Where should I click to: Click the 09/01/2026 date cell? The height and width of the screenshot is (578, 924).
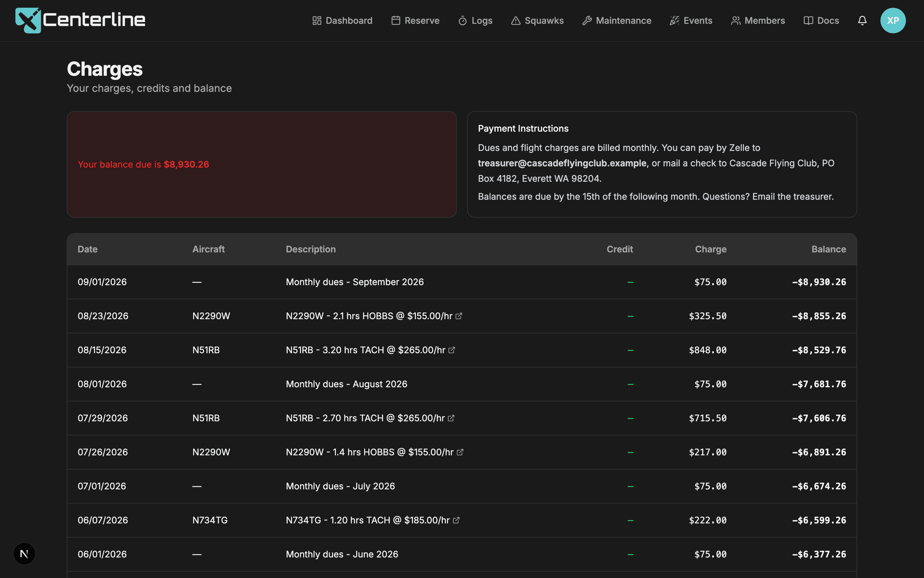(x=102, y=282)
